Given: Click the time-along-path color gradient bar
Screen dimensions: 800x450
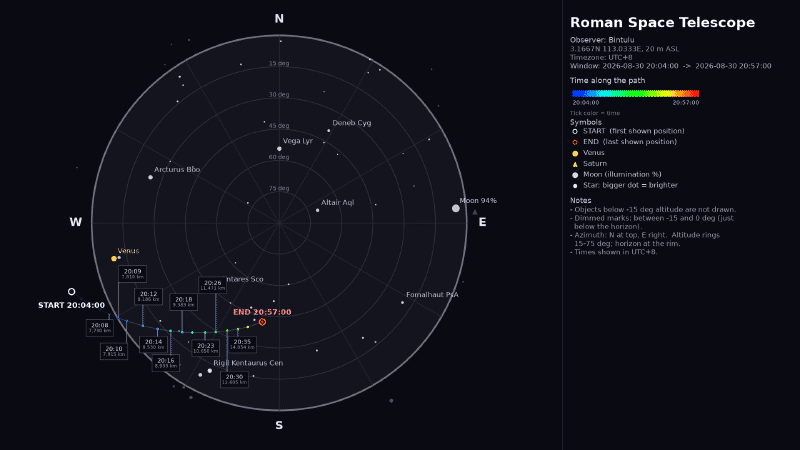Looking at the screenshot, I should (x=635, y=93).
